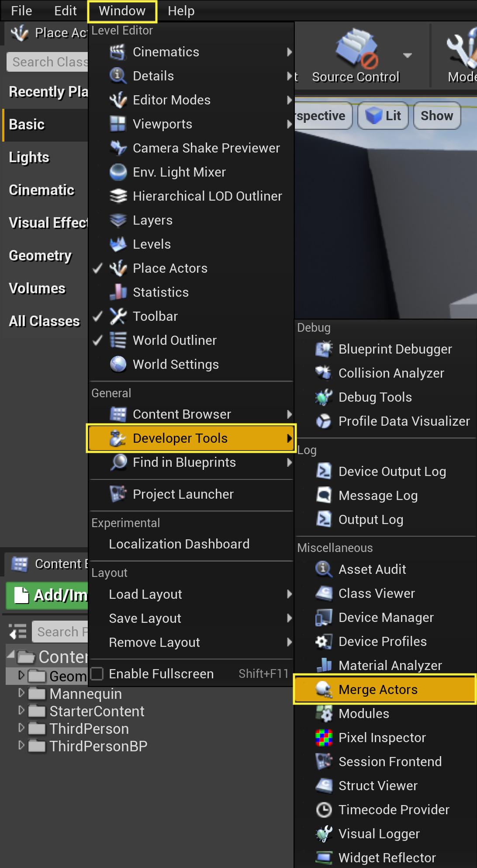Click the Layers stack icon
Screen dimensions: 477x868
(x=118, y=220)
